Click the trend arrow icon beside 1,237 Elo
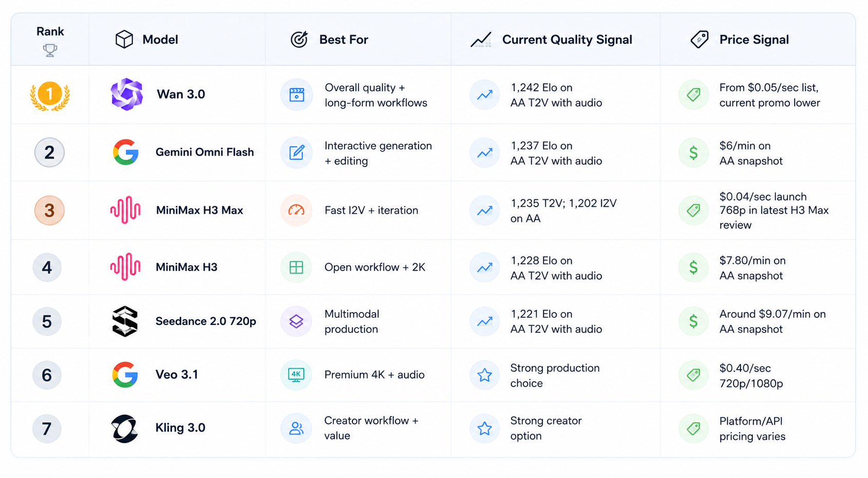Image resolution: width=868 pixels, height=478 pixels. pyautogui.click(x=484, y=152)
